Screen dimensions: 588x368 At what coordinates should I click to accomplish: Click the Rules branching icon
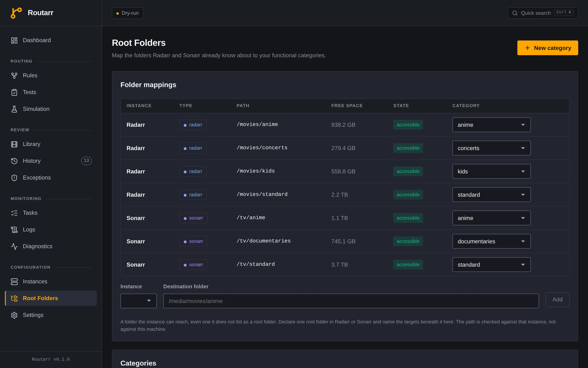(14, 75)
